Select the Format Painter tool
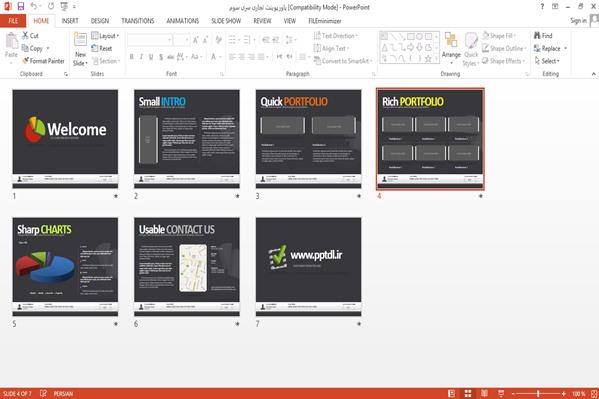 [43, 61]
